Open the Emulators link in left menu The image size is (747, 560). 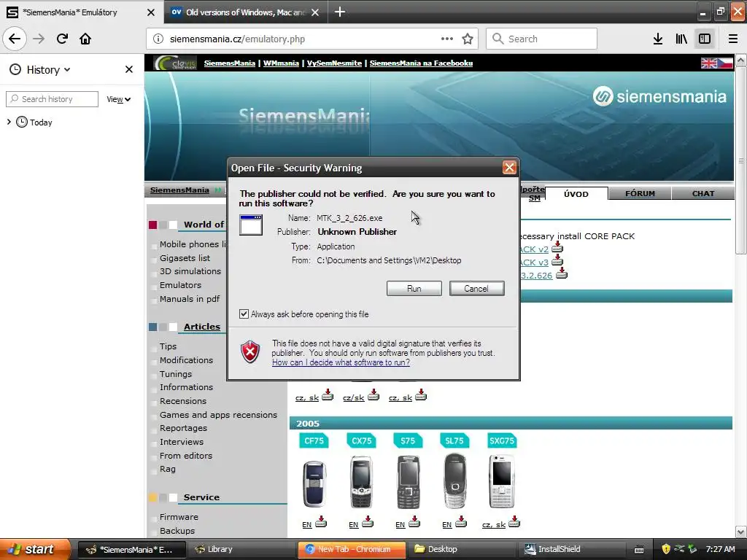[x=181, y=285]
